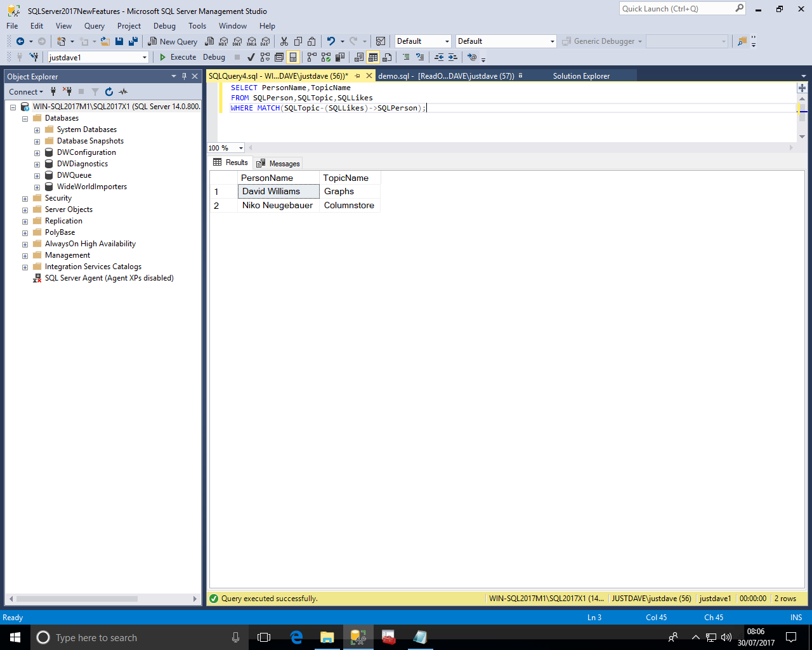Open the Query menu
812x650 pixels.
(x=94, y=26)
